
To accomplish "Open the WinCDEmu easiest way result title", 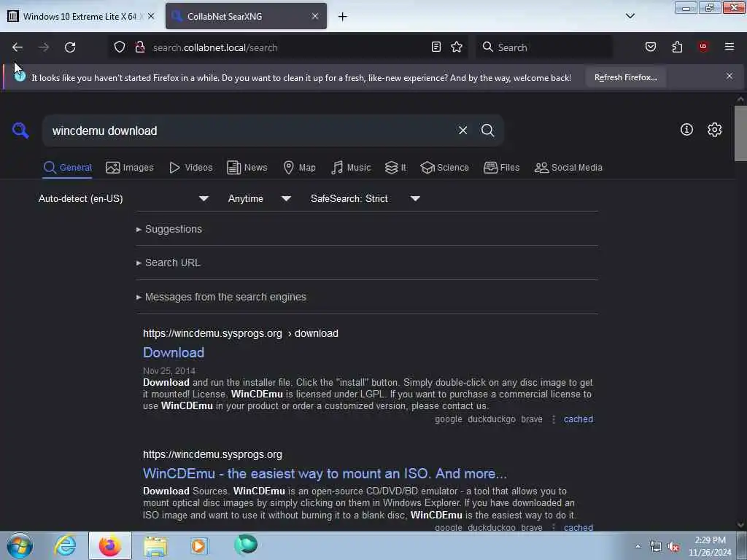I will 325,473.
